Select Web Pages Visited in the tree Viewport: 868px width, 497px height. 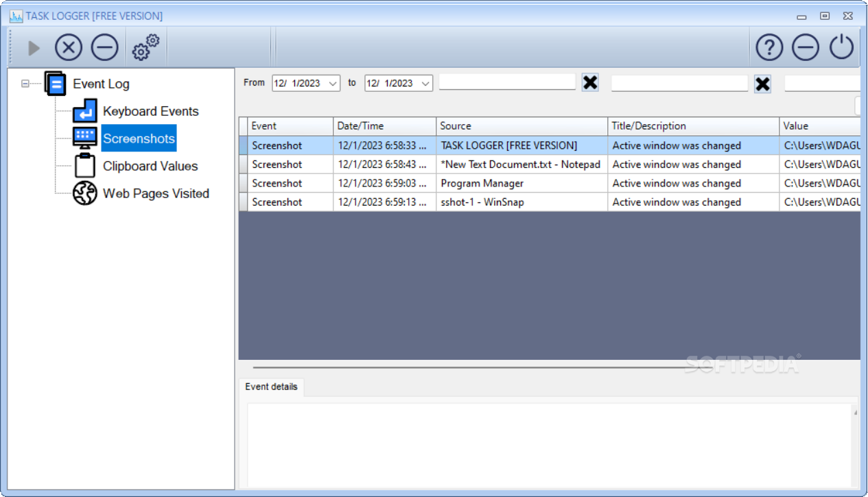click(x=156, y=193)
